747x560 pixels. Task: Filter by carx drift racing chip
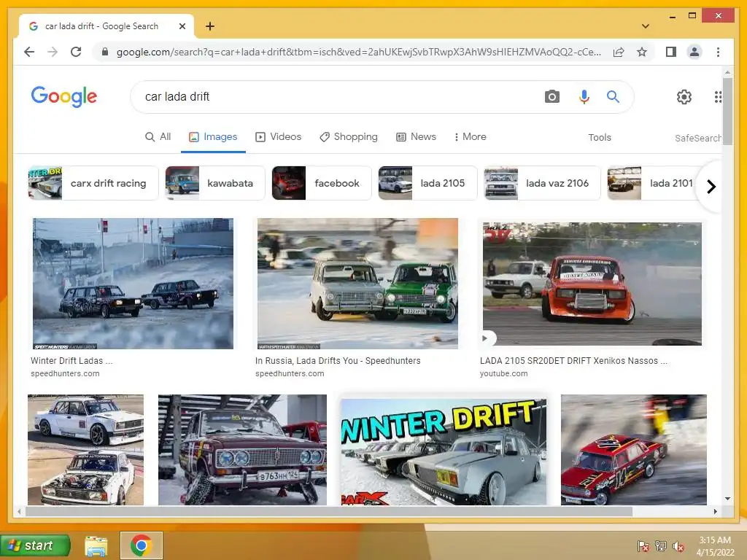93,183
